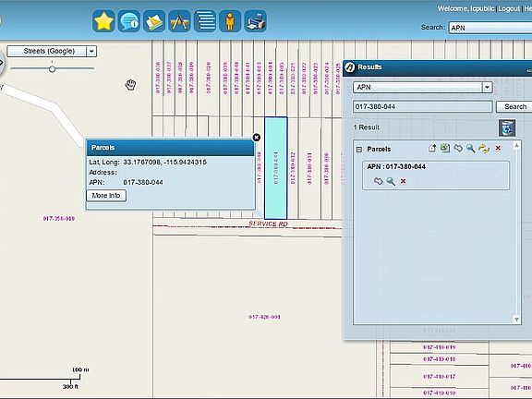Click the Logout link
Screen dimensions: 532x399
pos(509,9)
